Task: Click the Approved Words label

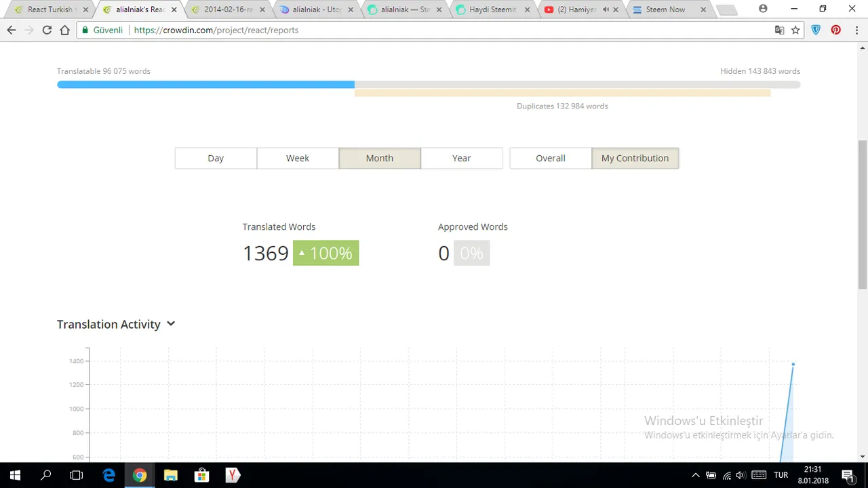Action: [473, 226]
